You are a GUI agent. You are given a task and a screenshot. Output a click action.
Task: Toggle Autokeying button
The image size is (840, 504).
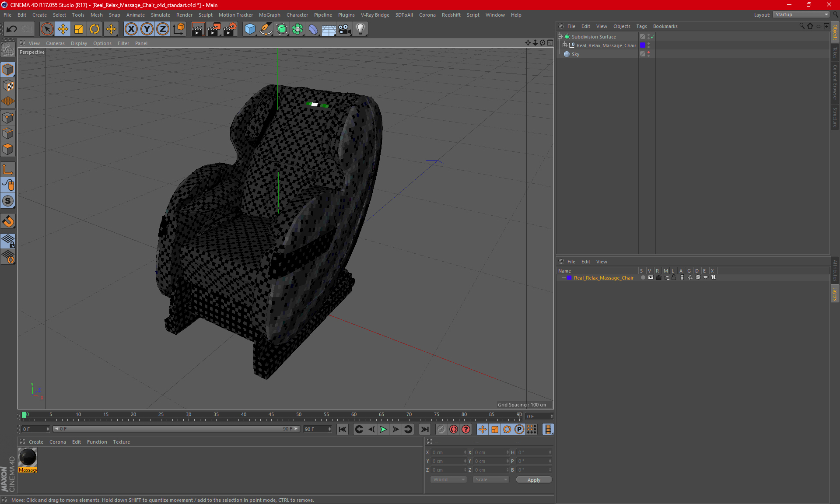(x=454, y=429)
